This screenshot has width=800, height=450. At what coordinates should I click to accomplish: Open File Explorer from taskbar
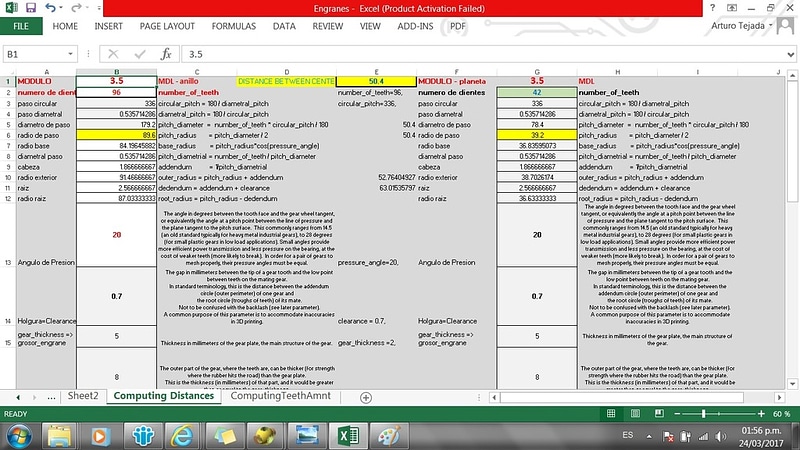click(59, 436)
